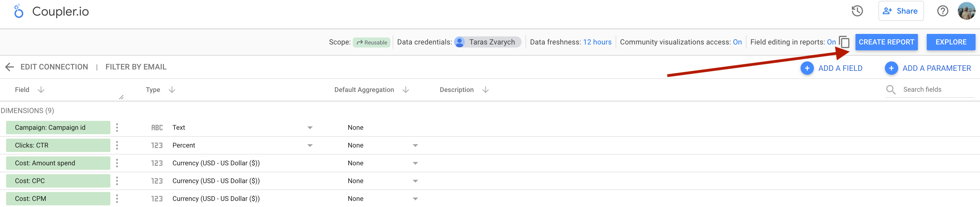980x207 pixels.
Task: Select Edit Connection
Action: (54, 66)
